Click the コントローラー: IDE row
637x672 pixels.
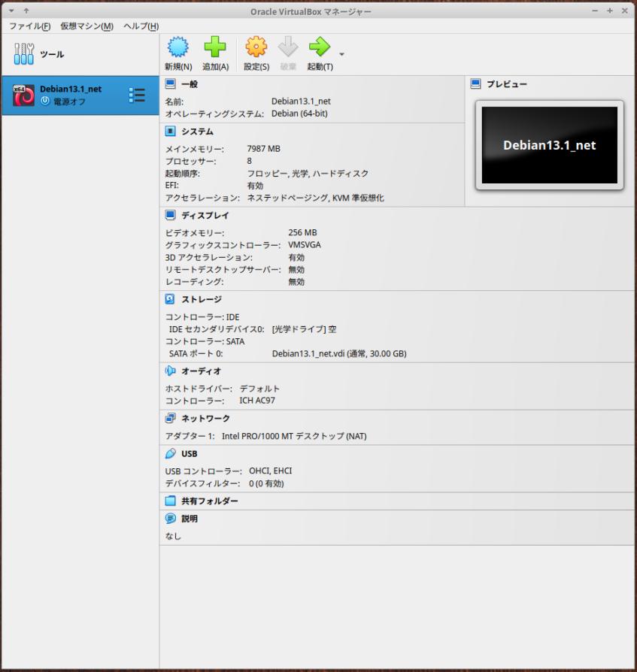click(202, 316)
